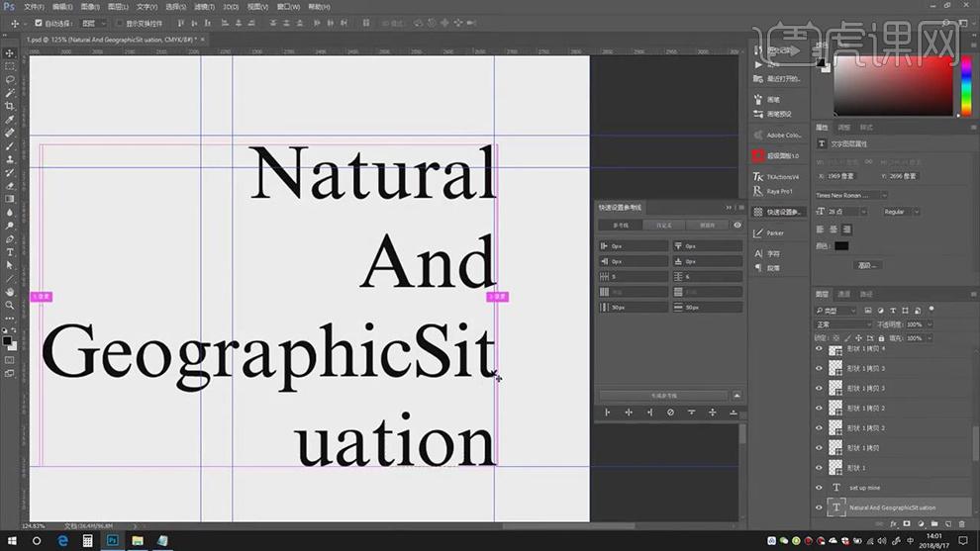Screen dimensions: 980x551
Task: Pick the Horizontal Type tool
Action: [x=10, y=252]
